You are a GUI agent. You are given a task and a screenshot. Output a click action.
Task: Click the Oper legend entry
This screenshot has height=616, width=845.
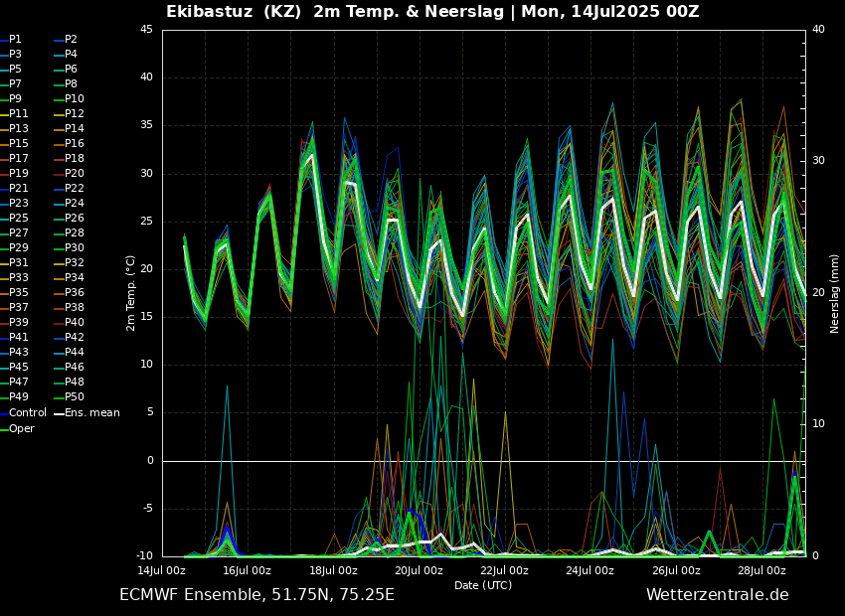tap(17, 429)
